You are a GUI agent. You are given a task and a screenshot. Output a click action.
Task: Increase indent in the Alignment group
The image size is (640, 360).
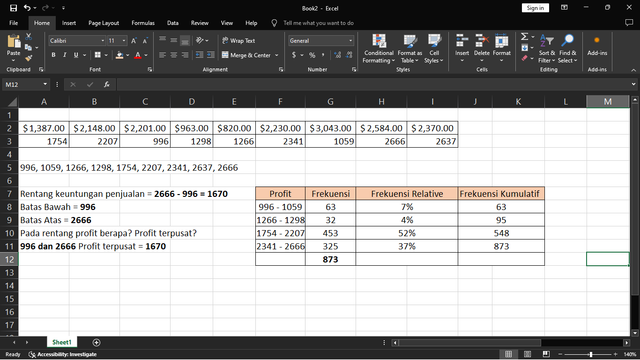pyautogui.click(x=210, y=55)
